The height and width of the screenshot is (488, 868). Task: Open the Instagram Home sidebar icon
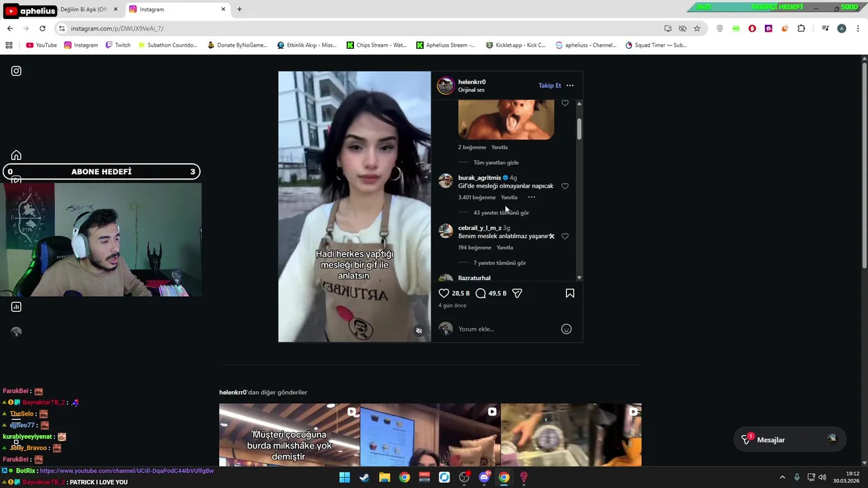[x=16, y=155]
